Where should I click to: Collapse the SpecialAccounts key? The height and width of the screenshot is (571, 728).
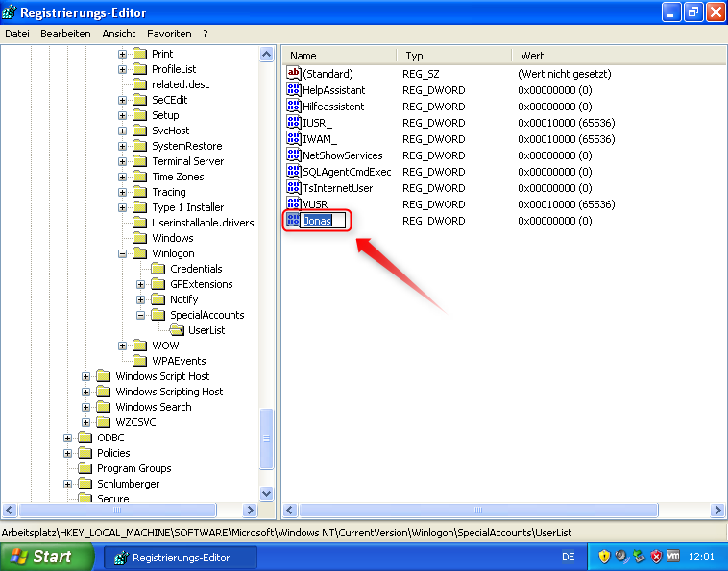tap(140, 315)
